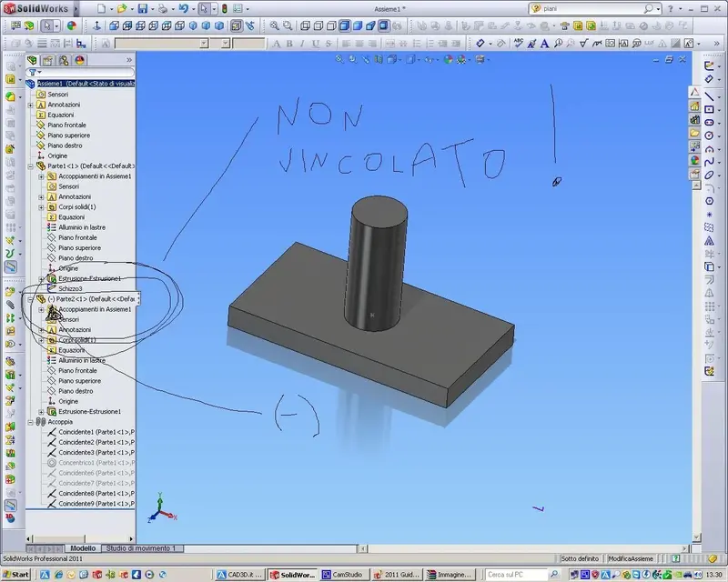
Task: Click the Print icon
Action: pyautogui.click(x=163, y=9)
